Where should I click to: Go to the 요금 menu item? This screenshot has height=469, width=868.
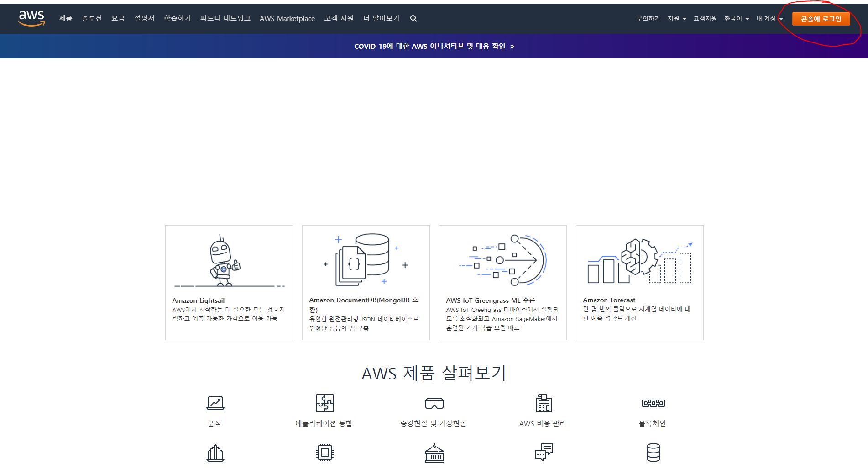tap(118, 18)
